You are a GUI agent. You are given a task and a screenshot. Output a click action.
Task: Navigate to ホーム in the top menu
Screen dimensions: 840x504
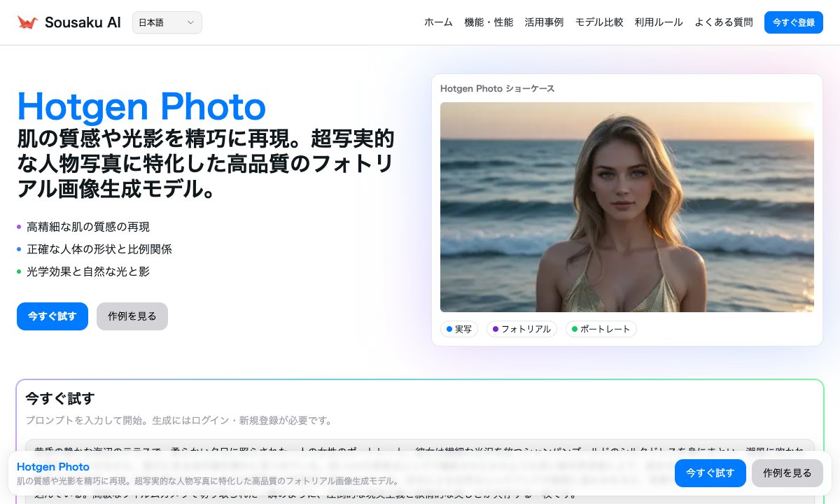[x=438, y=22]
